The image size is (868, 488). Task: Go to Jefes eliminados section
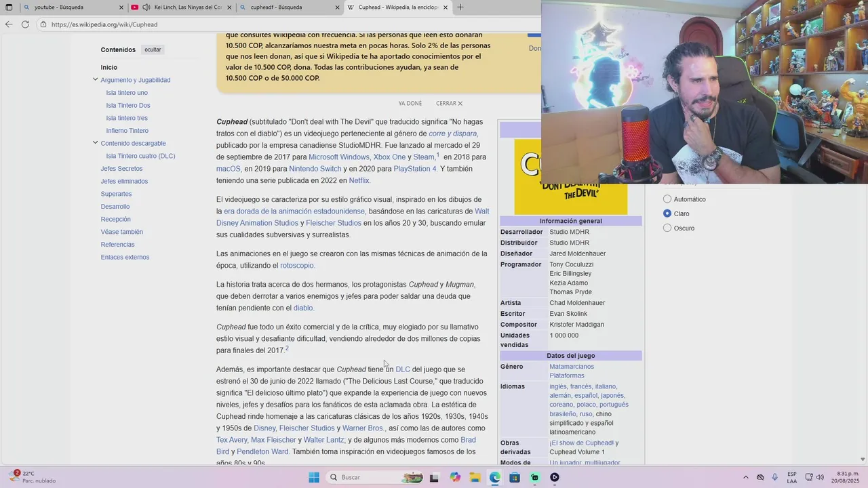[124, 181]
